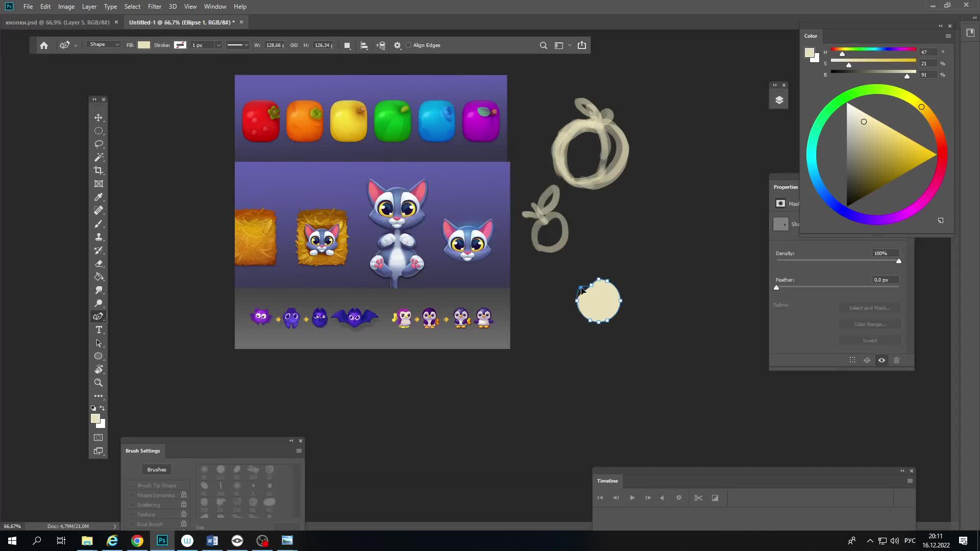
Task: Select the Crop tool
Action: pyautogui.click(x=99, y=170)
